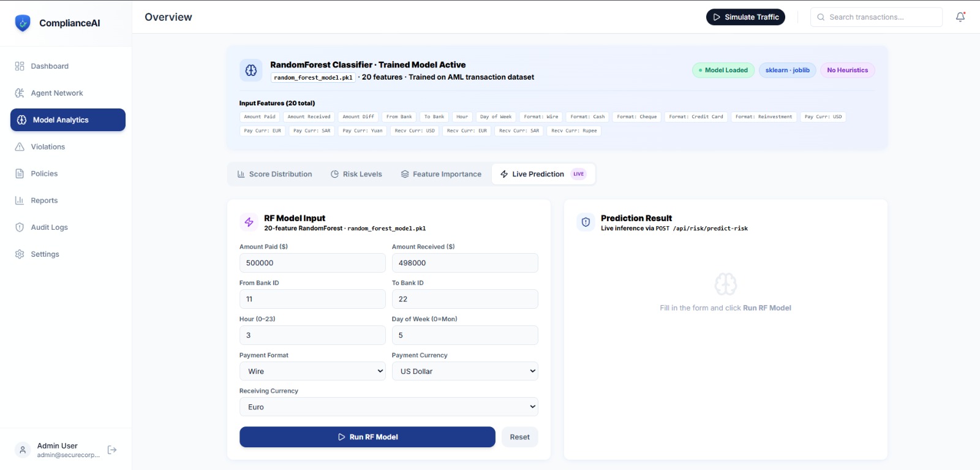Open the Payment Format dropdown
The width and height of the screenshot is (980, 470).
point(312,371)
